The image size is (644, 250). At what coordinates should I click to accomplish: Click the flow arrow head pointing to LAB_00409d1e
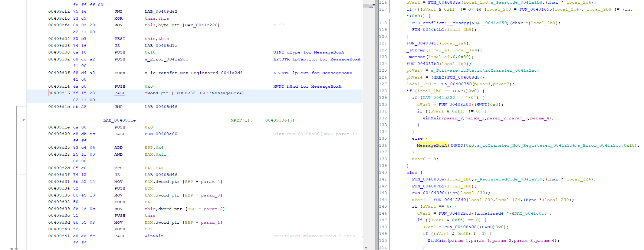pyautogui.click(x=24, y=120)
